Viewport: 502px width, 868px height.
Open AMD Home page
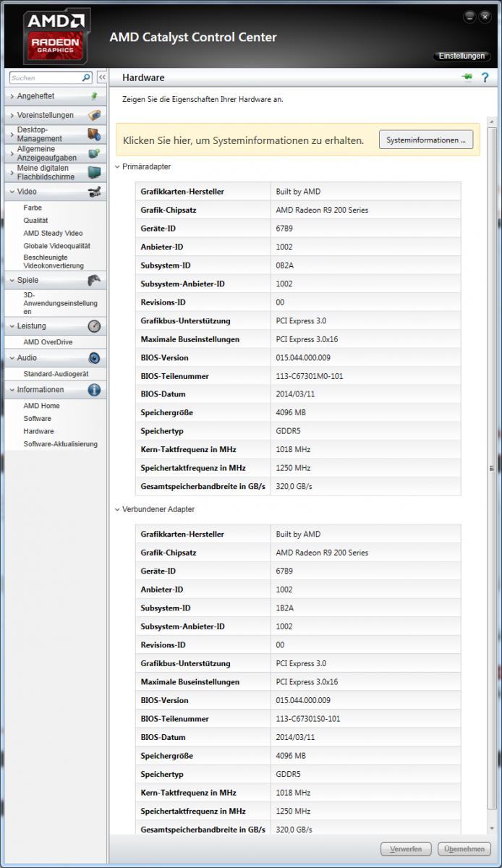[x=41, y=406]
